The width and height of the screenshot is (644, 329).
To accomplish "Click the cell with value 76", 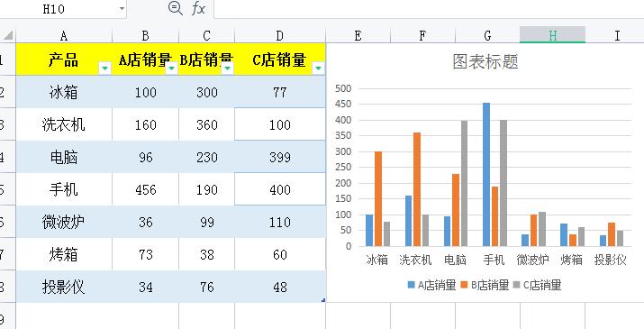I will pyautogui.click(x=206, y=287).
